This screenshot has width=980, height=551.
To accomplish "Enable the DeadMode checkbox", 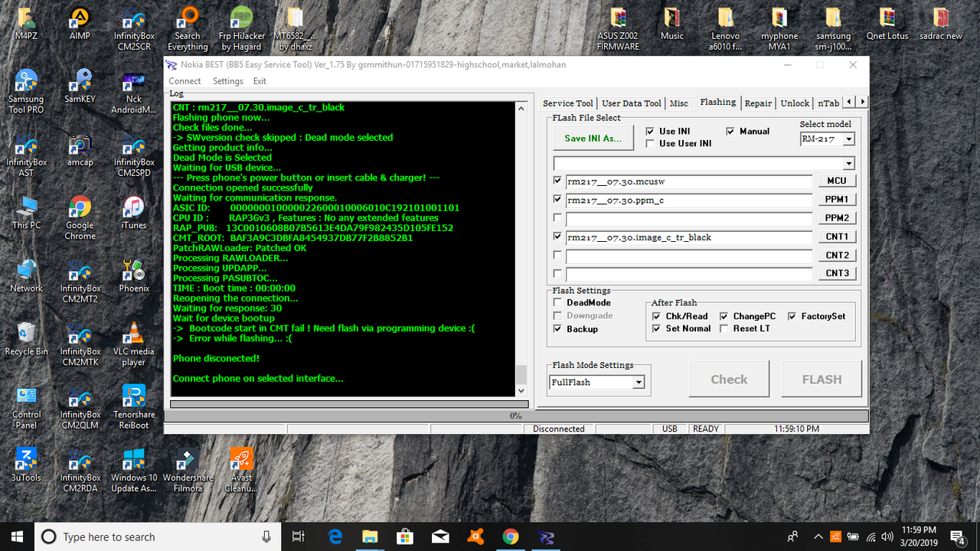I will 557,302.
